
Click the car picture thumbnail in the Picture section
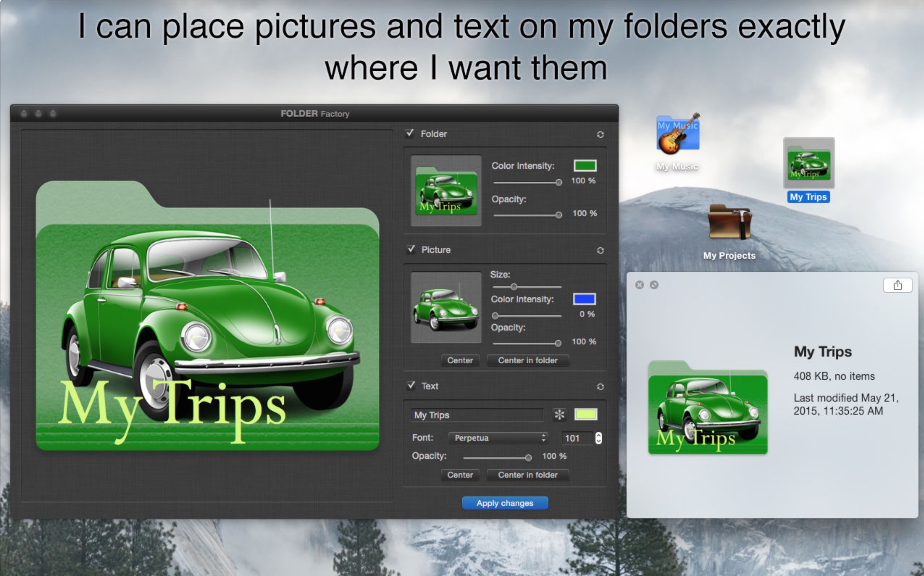pos(446,308)
